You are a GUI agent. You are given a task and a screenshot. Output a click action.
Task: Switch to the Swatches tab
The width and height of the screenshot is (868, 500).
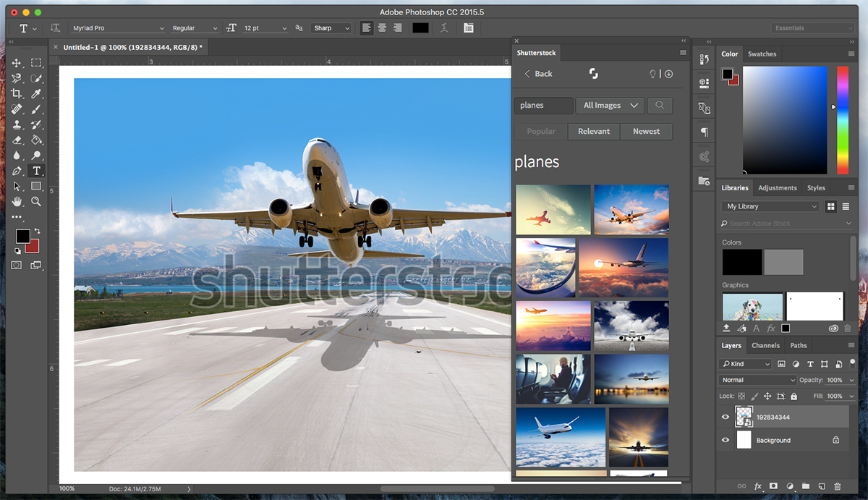click(762, 54)
